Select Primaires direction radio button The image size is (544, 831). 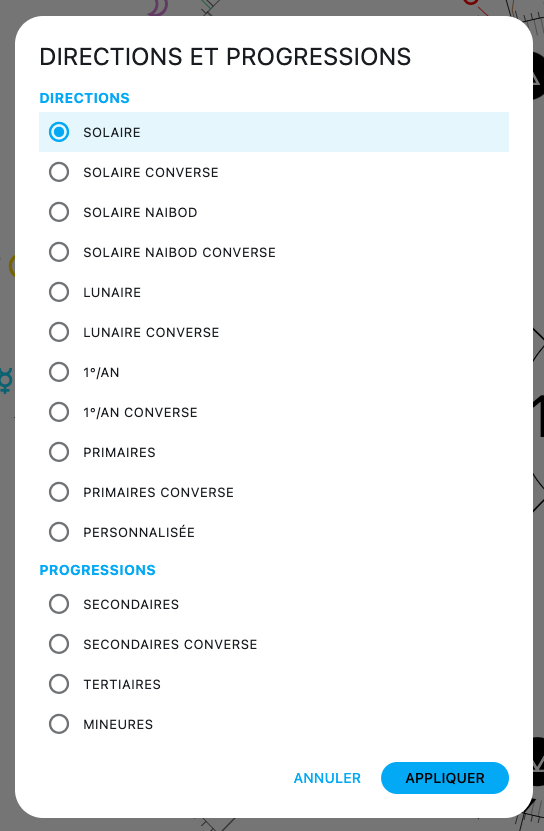click(x=274, y=452)
